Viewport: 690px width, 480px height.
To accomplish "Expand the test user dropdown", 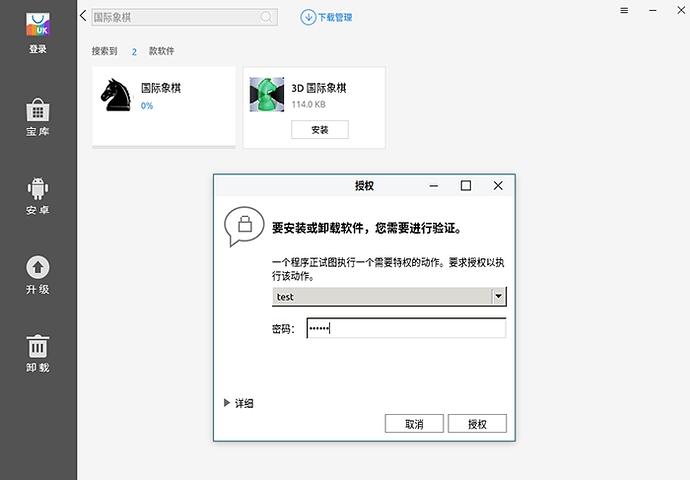I will [498, 297].
